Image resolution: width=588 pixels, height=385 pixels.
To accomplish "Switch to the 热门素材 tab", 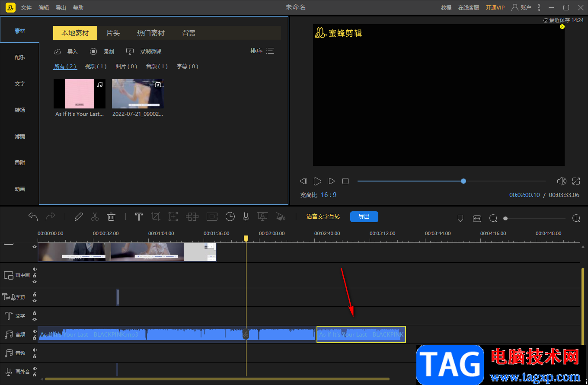I will 151,33.
